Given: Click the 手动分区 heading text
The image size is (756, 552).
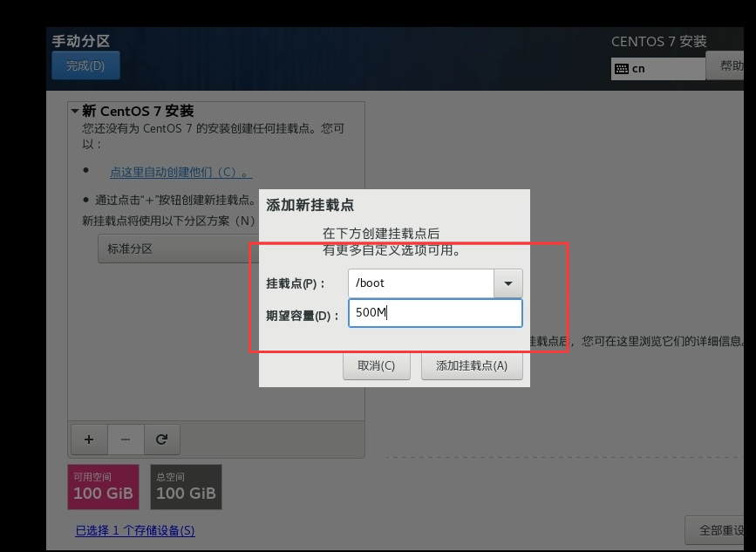Looking at the screenshot, I should [81, 41].
